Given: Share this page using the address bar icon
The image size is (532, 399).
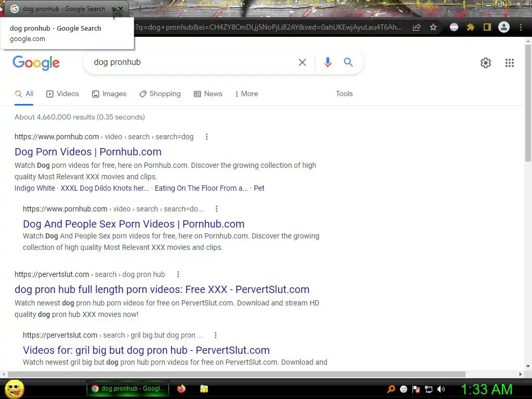Looking at the screenshot, I should (x=417, y=28).
